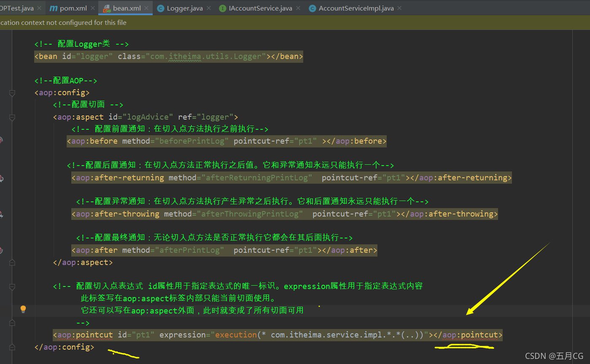The image size is (590, 364).
Task: Click comment line '它还可以写在aop:aspect外面'
Action: click(x=192, y=310)
